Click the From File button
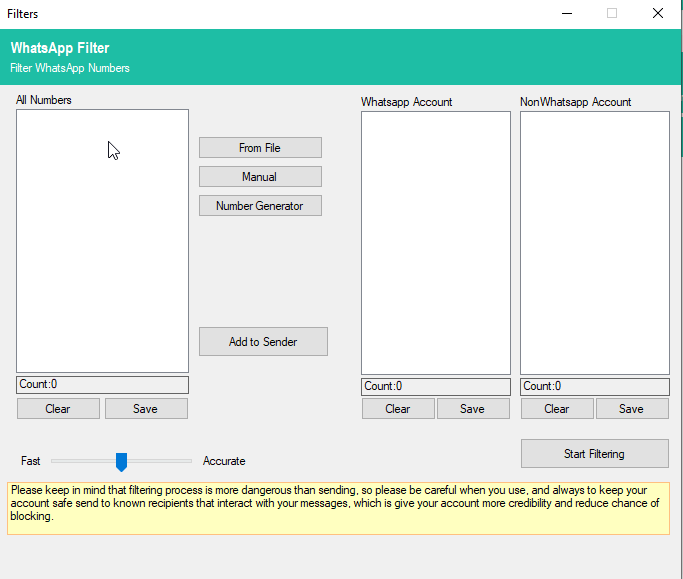The width and height of the screenshot is (683, 579). 260,148
